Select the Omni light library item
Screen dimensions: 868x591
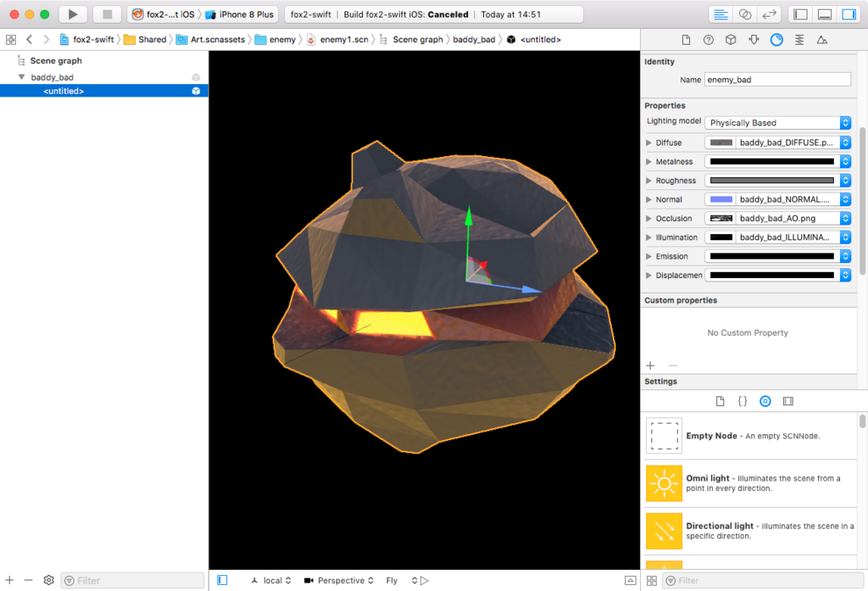tap(751, 483)
